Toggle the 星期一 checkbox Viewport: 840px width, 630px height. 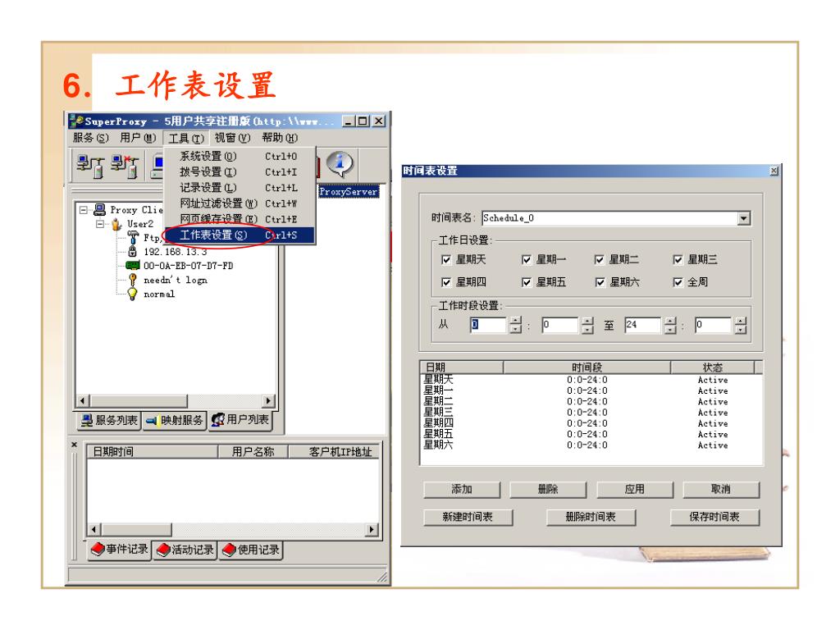(527, 260)
